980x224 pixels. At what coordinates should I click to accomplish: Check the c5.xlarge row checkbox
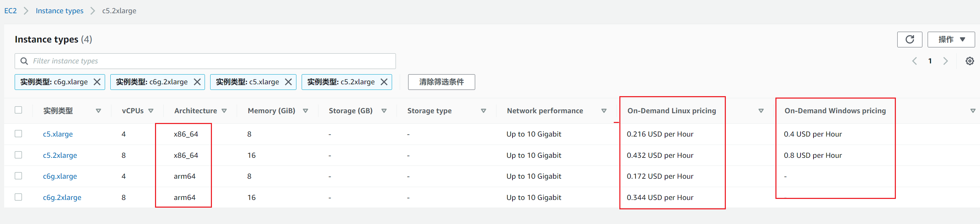pos(18,134)
